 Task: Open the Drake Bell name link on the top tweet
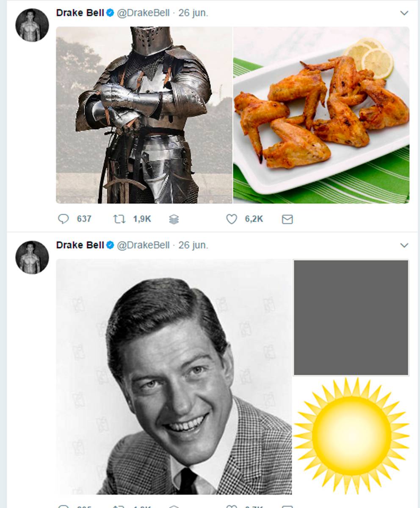tap(80, 13)
